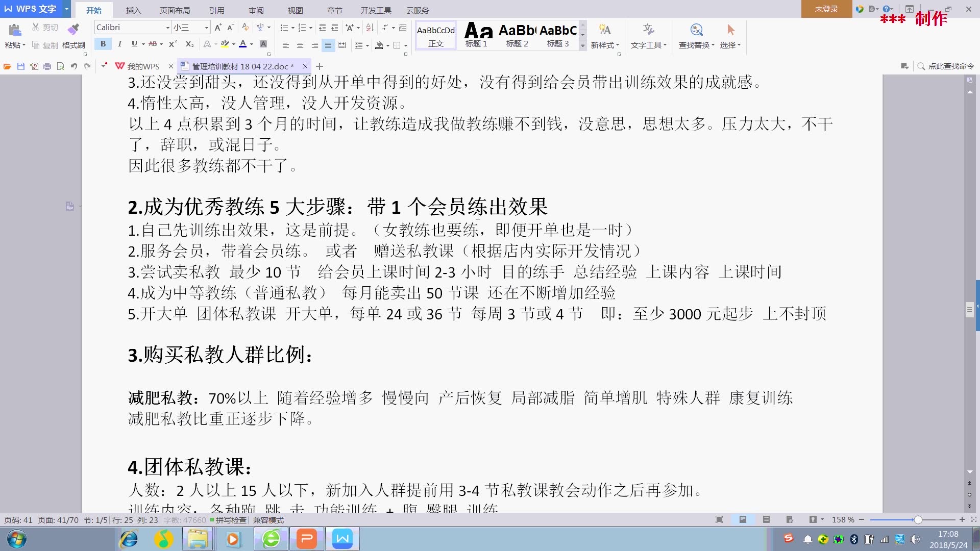Switch to 我的WPS document tab
980x551 pixels.
(x=138, y=66)
